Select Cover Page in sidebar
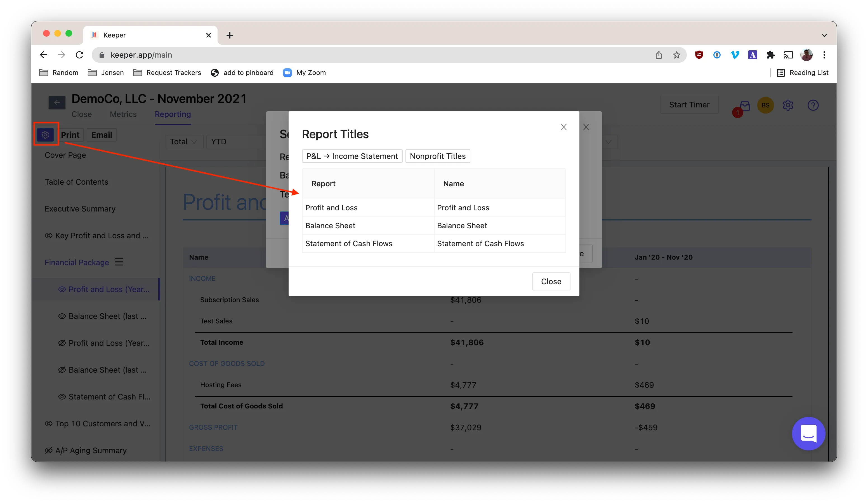 65,155
